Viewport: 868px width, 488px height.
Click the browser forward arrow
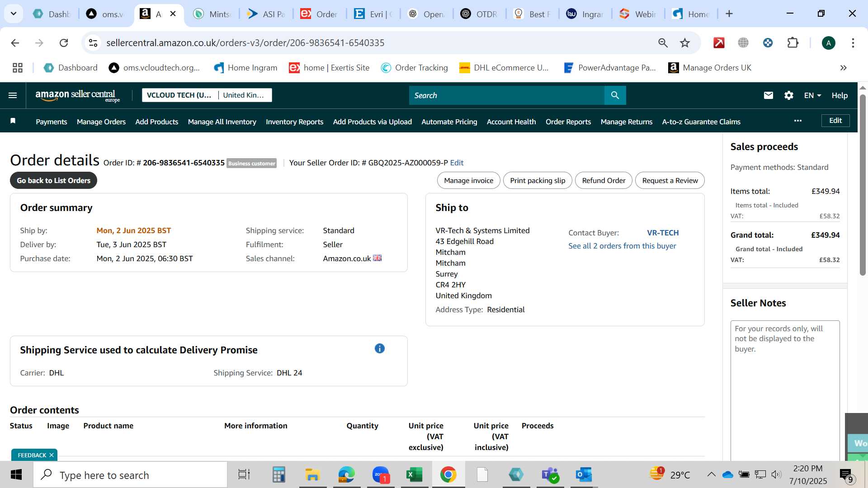tap(39, 43)
